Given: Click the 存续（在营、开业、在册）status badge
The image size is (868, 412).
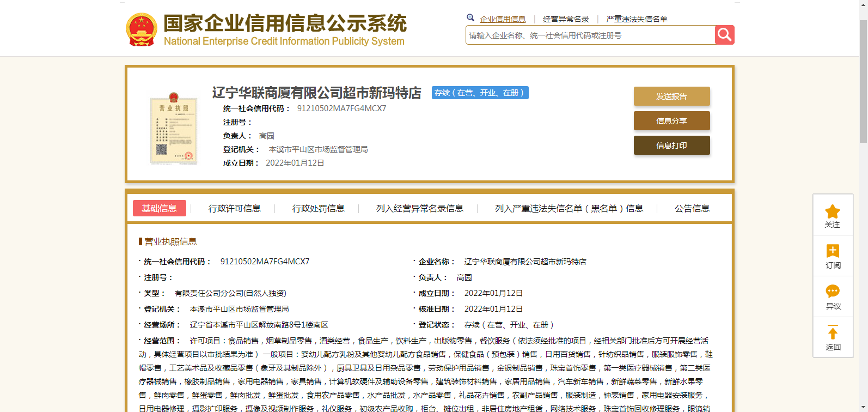Looking at the screenshot, I should coord(480,93).
